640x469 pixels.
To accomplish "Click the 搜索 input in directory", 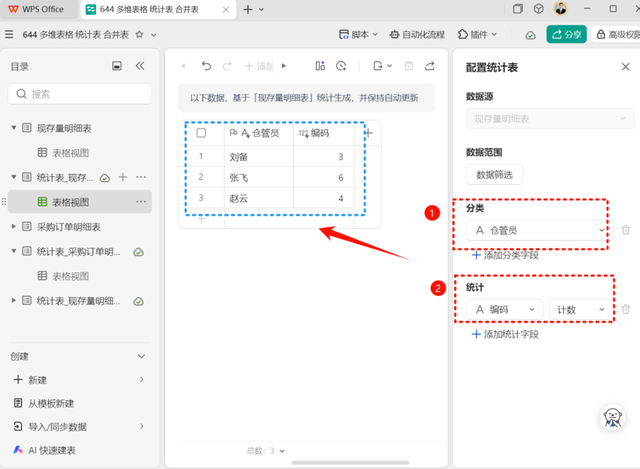I will 80,94.
